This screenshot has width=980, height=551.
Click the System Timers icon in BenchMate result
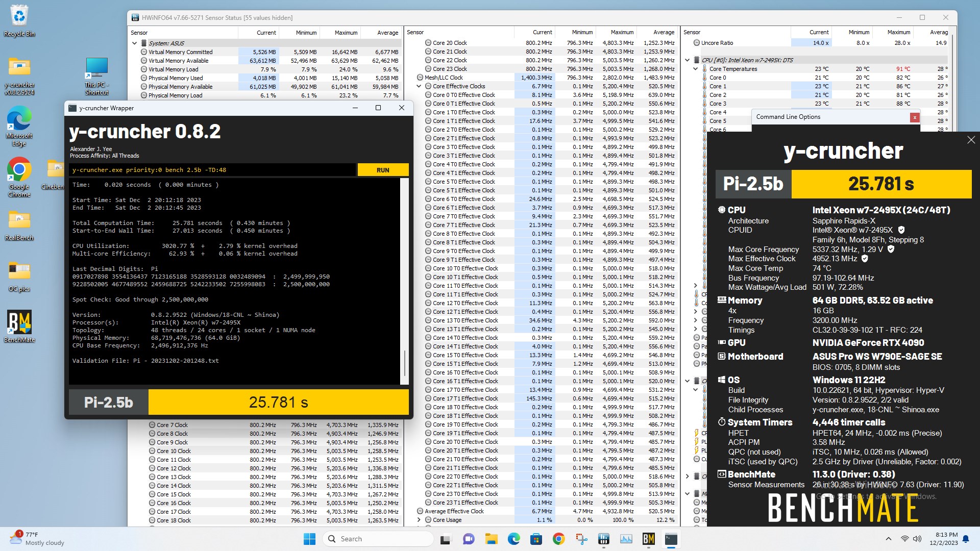(x=722, y=422)
